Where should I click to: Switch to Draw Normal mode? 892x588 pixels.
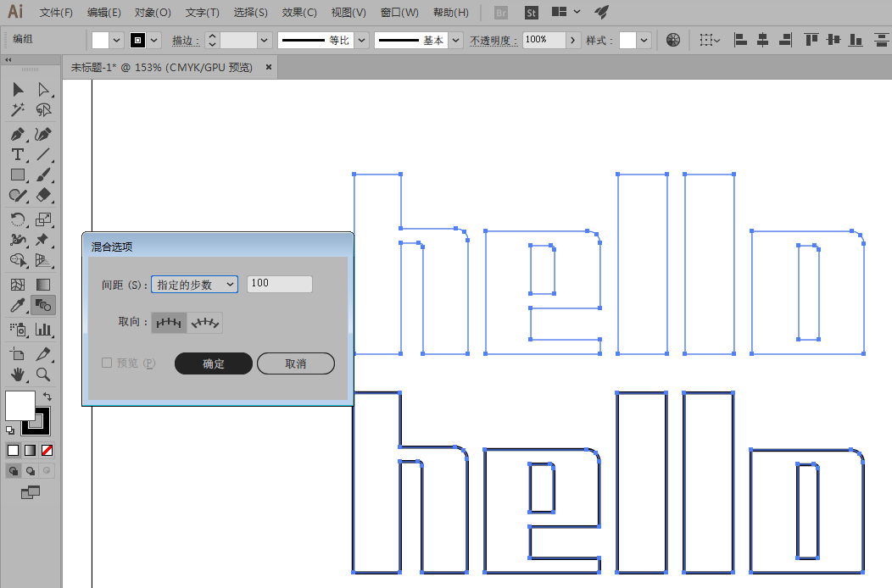point(13,471)
